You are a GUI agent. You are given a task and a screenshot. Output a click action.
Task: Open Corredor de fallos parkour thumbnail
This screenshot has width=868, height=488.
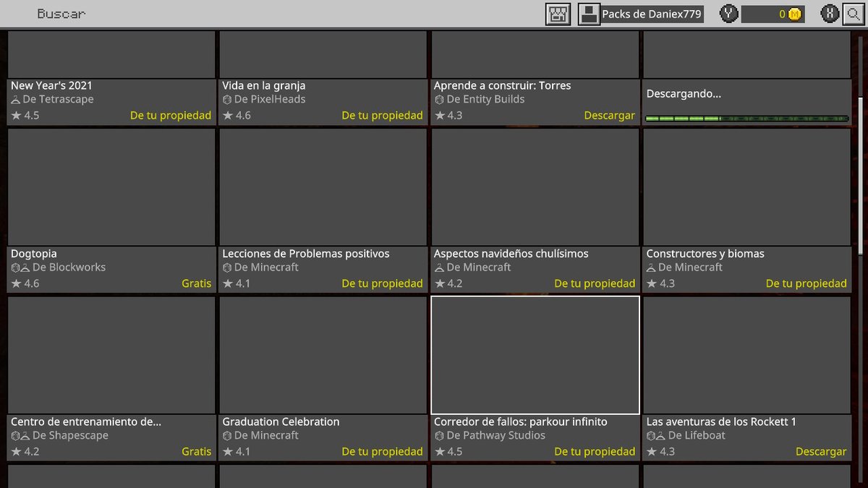[x=535, y=355]
